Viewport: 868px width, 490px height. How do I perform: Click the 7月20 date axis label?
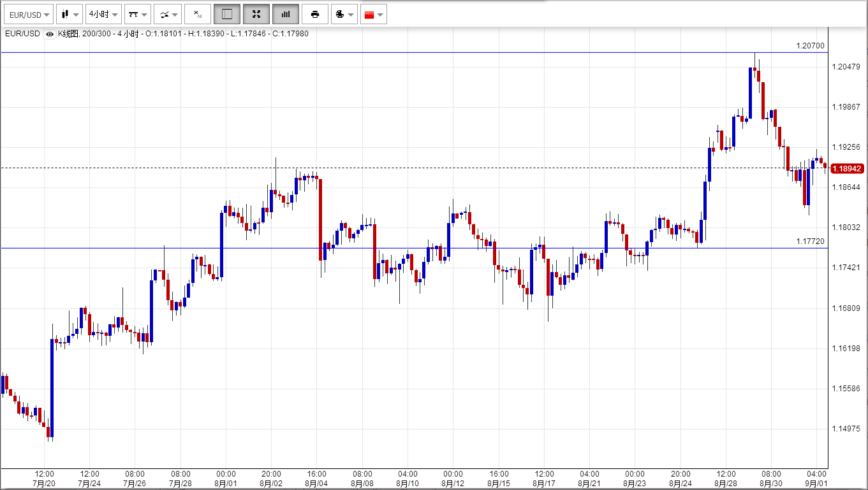point(44,484)
